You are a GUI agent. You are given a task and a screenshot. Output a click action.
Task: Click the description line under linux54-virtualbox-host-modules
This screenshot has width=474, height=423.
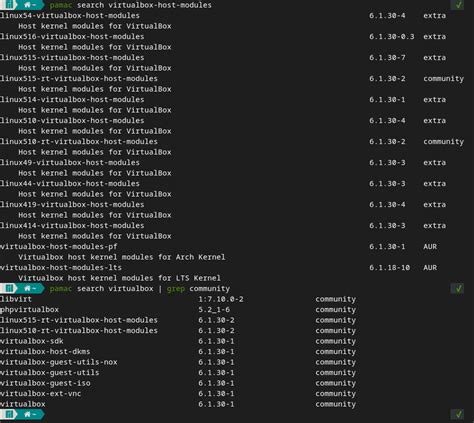pyautogui.click(x=95, y=26)
